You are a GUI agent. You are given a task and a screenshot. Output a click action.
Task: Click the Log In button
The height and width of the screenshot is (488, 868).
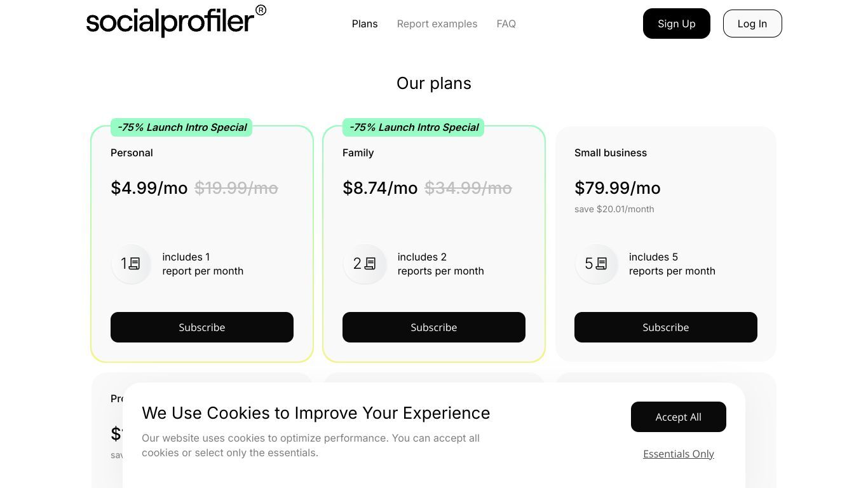[752, 24]
